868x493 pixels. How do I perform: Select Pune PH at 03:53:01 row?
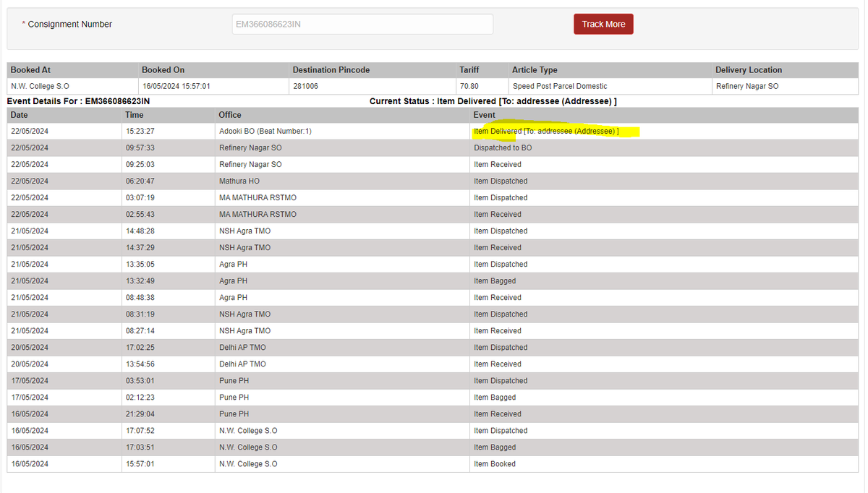coord(342,381)
